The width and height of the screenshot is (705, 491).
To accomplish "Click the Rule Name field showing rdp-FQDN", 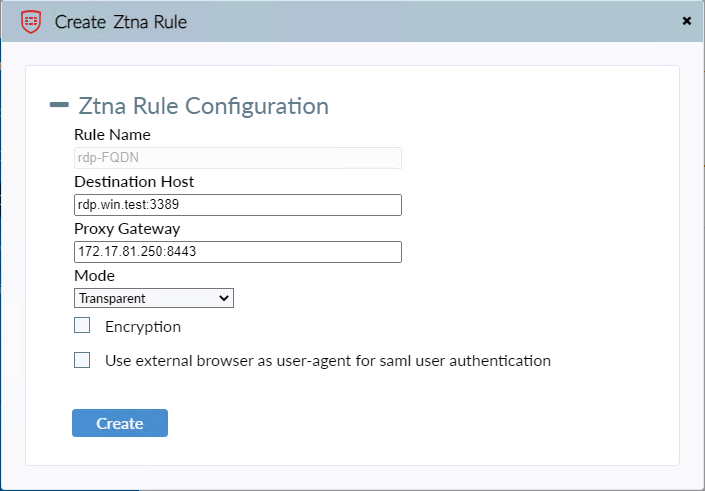I will (237, 157).
